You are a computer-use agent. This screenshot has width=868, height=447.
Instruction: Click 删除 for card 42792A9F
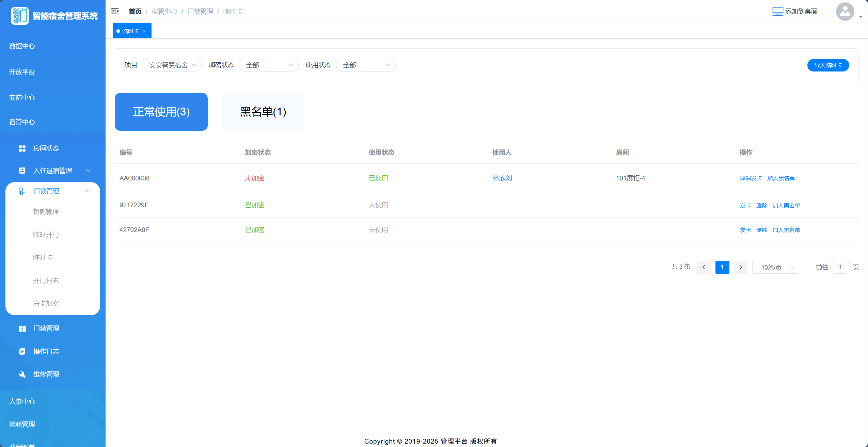tap(762, 230)
